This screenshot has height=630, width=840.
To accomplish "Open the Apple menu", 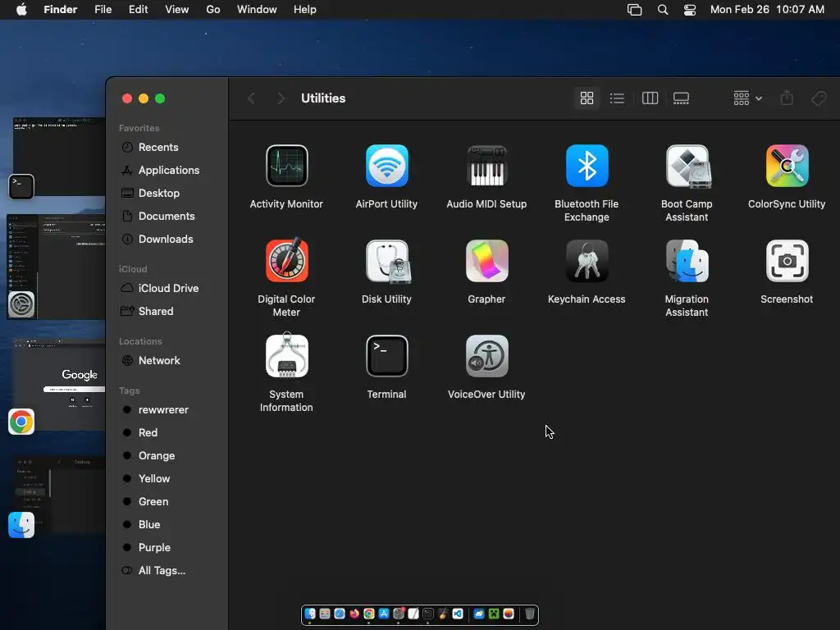I will [21, 10].
